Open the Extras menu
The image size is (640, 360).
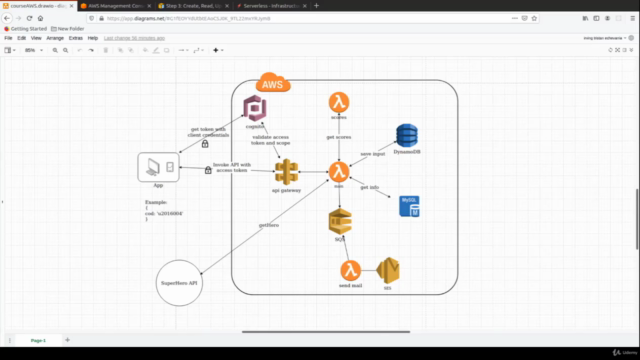pos(76,38)
